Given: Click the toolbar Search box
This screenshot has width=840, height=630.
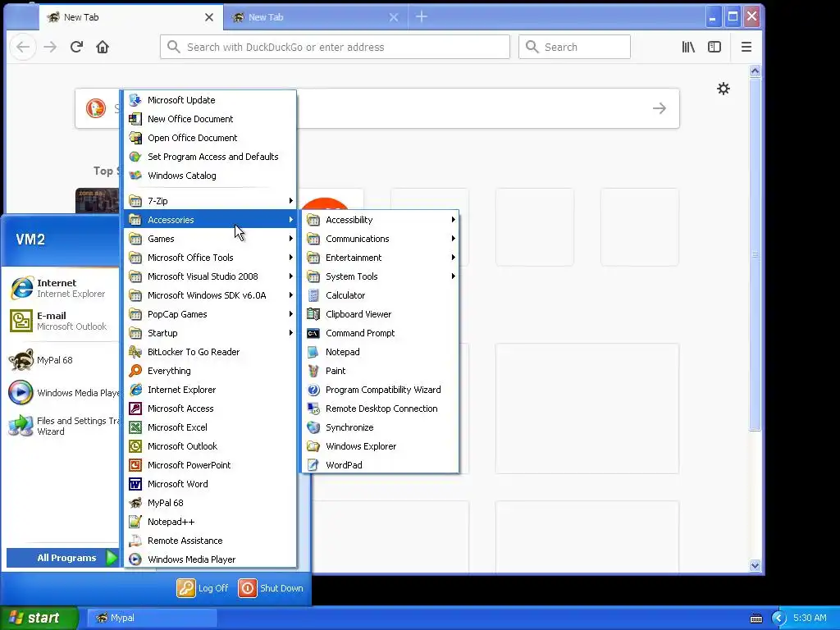Looking at the screenshot, I should tap(574, 47).
